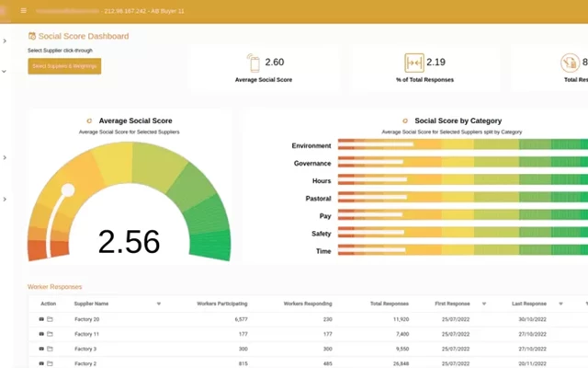Click the 485 workers responding cell
Viewport: 588px width, 368px height.
click(328, 363)
